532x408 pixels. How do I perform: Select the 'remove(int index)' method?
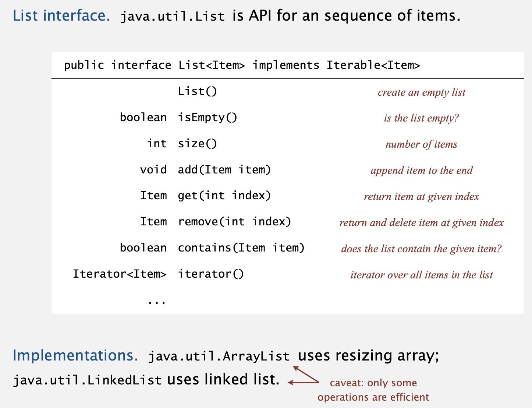pos(235,222)
